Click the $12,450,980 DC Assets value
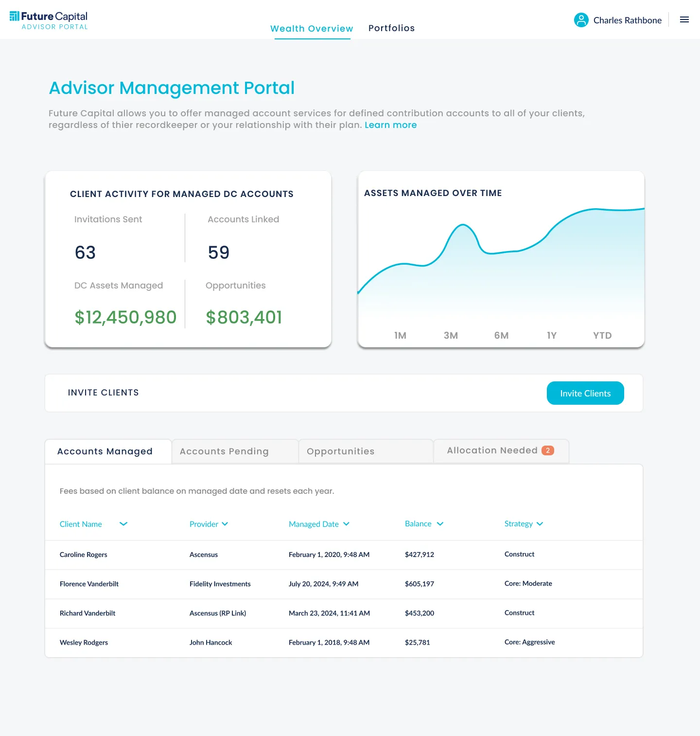This screenshot has height=736, width=700. 125,317
